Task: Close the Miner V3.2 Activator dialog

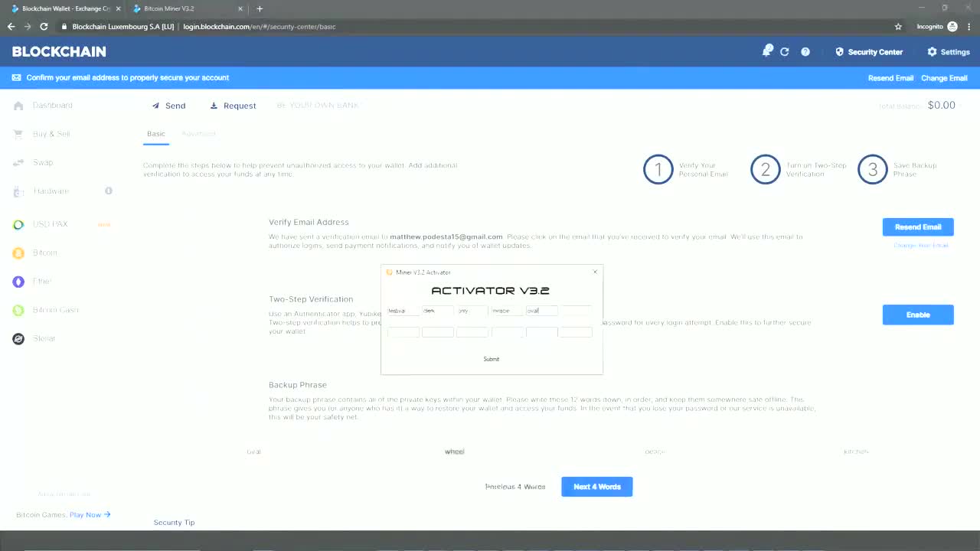Action: [595, 272]
